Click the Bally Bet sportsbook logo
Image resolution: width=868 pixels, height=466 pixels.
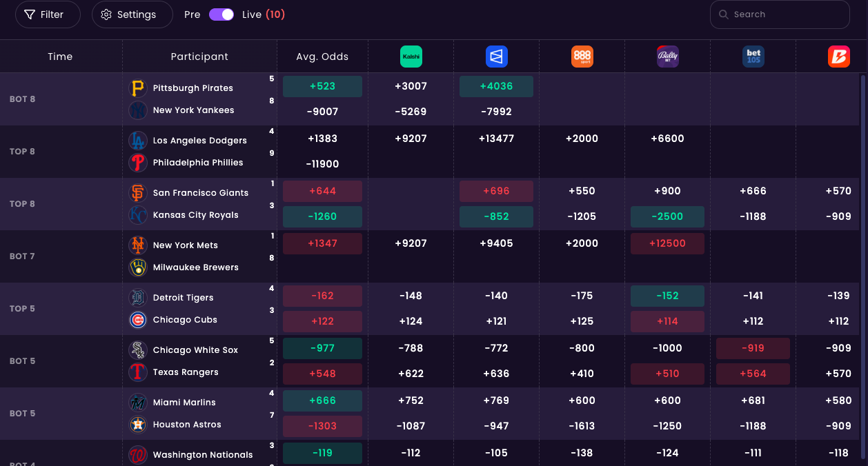click(668, 57)
